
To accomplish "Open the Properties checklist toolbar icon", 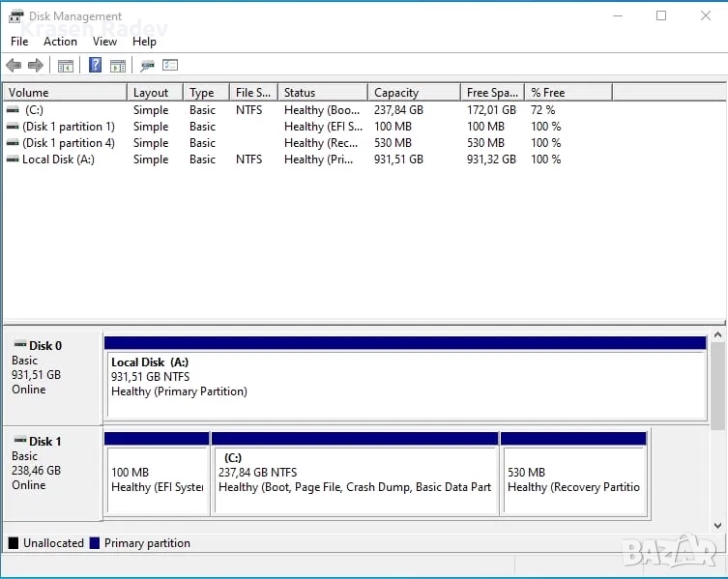I will tap(170, 66).
